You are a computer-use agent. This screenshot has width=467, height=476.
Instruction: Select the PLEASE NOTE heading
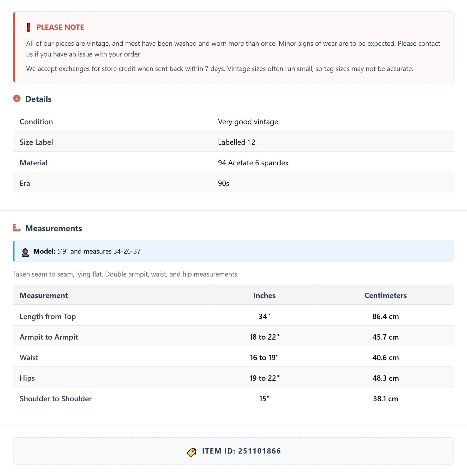point(60,27)
